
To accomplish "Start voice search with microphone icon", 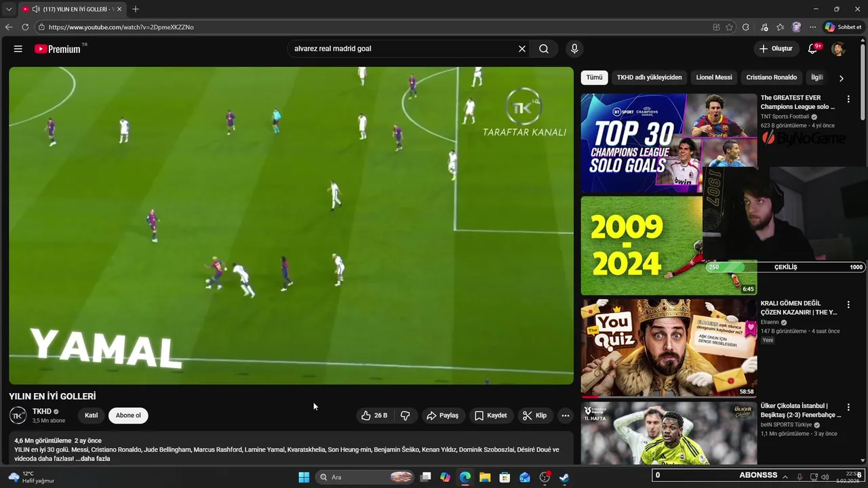I will coord(574,49).
